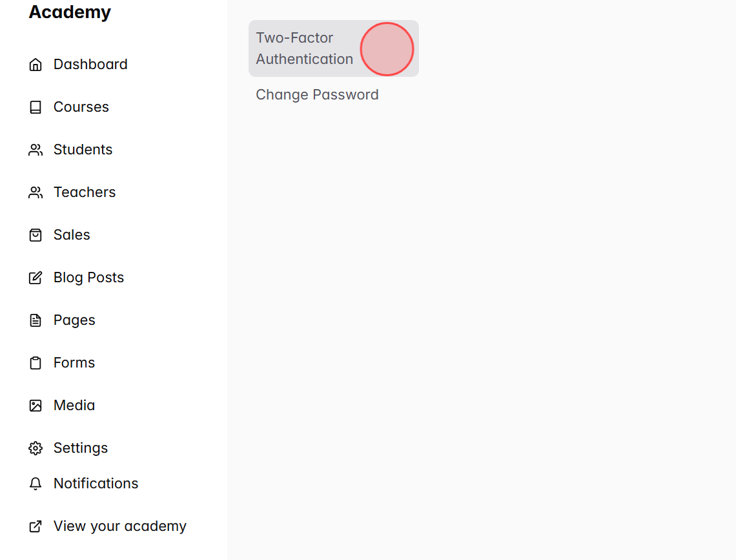The image size is (736, 560).
Task: Click the Notifications bell icon
Action: (x=36, y=483)
